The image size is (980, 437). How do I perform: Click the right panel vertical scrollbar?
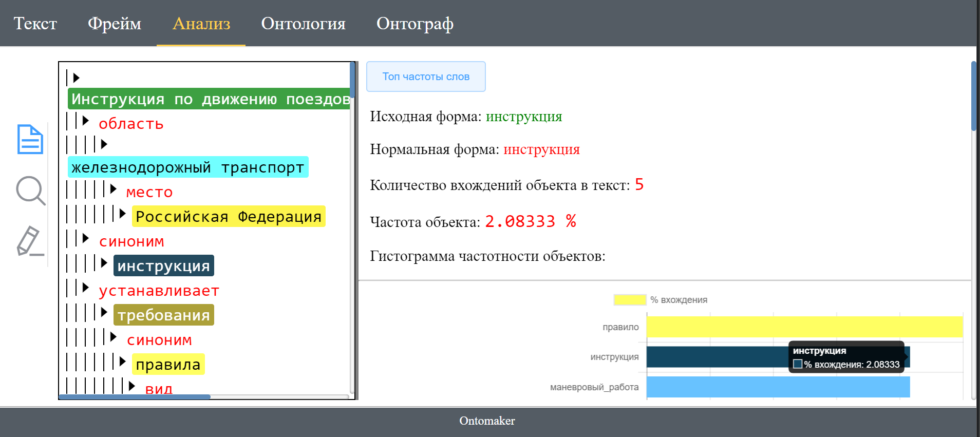pyautogui.click(x=974, y=97)
